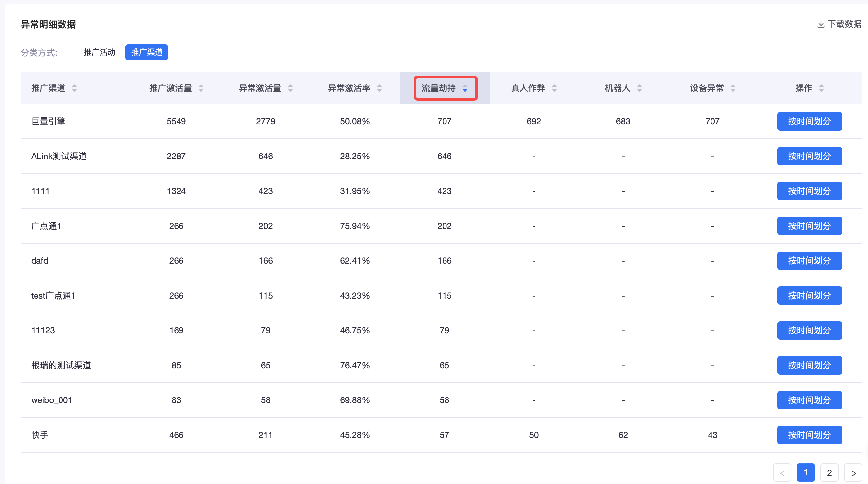Image resolution: width=868 pixels, height=484 pixels.
Task: Click the 169 activation cell for 11123
Action: click(176, 330)
